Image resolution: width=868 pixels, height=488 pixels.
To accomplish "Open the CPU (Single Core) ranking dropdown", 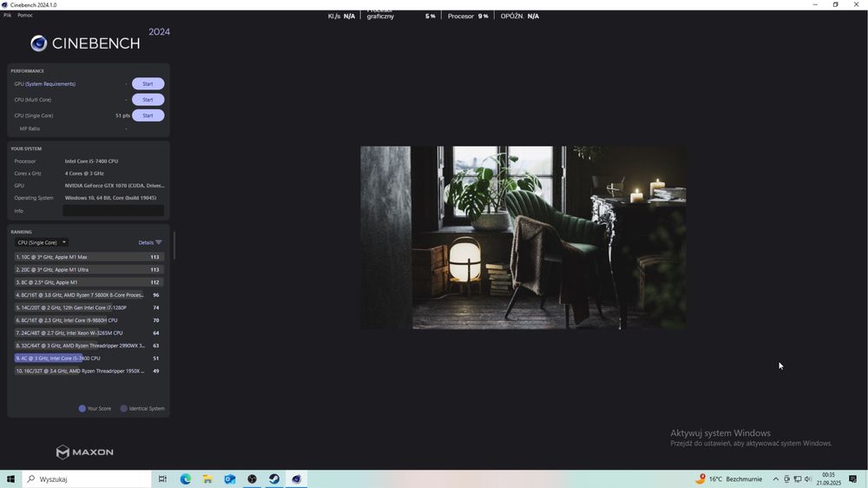I will coord(42,242).
